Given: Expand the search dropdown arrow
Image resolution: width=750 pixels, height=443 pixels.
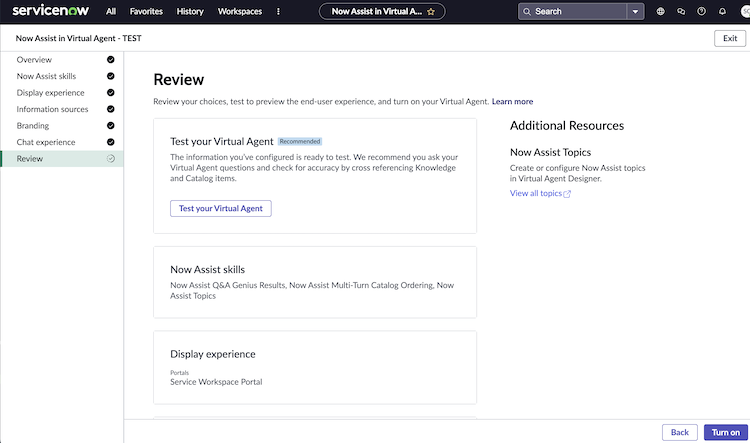Looking at the screenshot, I should click(635, 11).
